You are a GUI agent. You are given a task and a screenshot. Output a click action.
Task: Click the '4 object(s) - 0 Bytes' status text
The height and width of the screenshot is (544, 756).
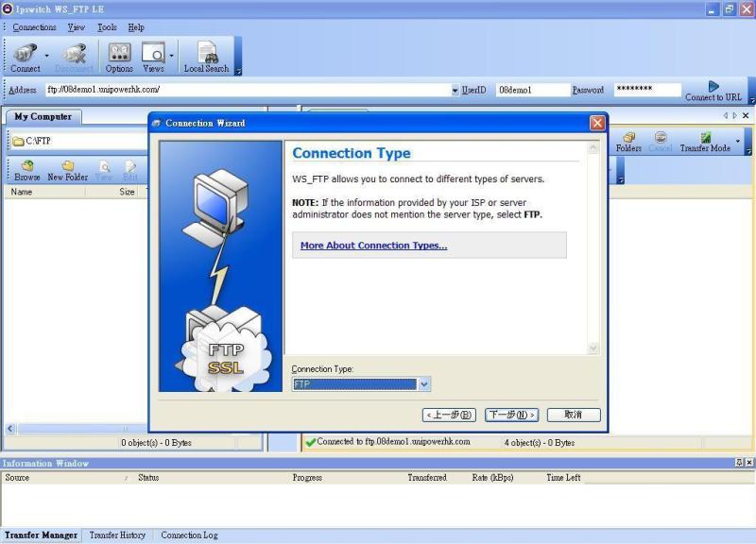[x=540, y=442]
